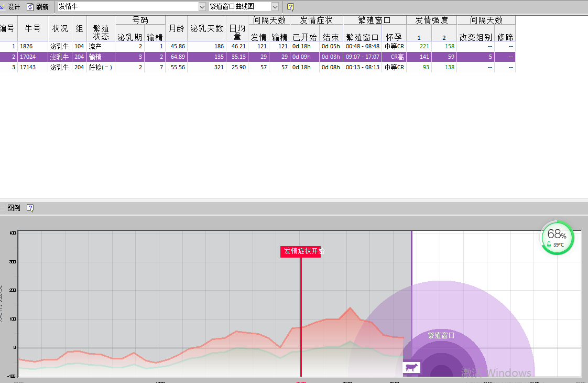Image resolution: width=588 pixels, height=383 pixels.
Task: Click the 流产 breeding status cell
Action: (x=101, y=46)
